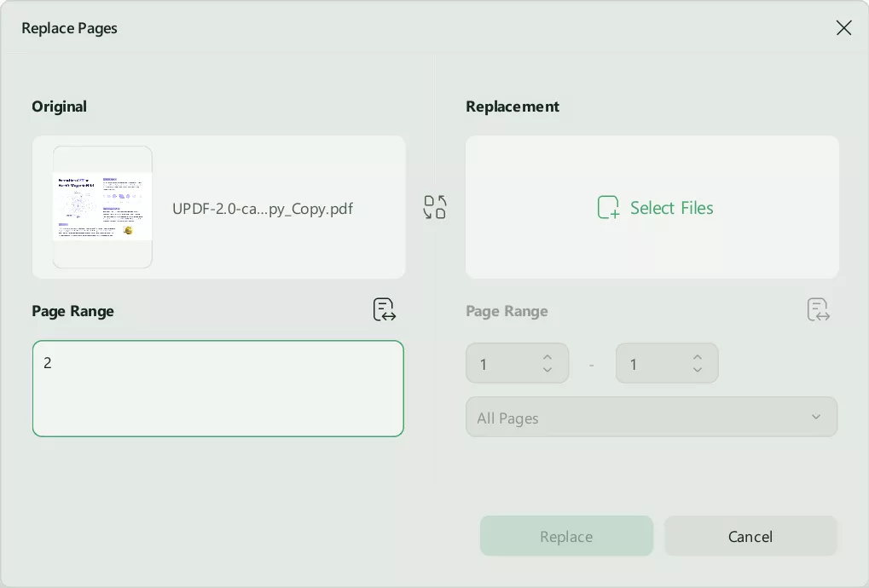Close the Replace Pages dialog
Viewport: 869px width, 588px height.
coord(843,27)
